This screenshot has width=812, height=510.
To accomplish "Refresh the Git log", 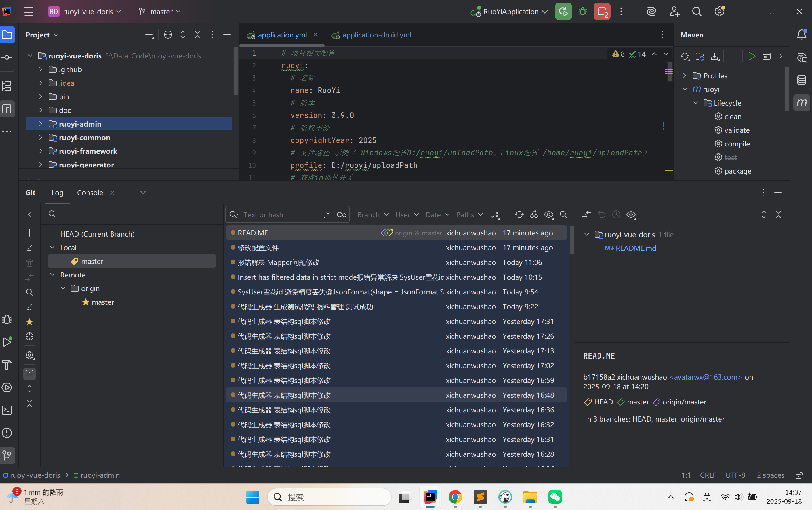I will point(519,215).
